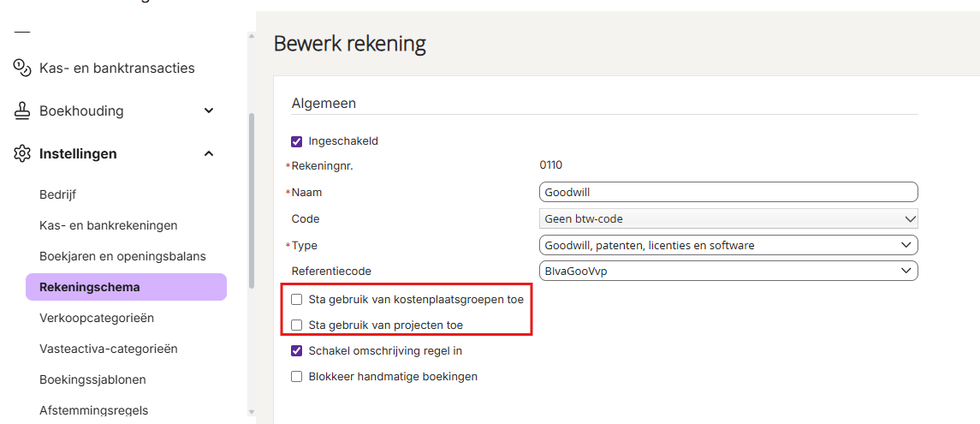980x424 pixels.
Task: Enable Sta gebruik van kostenplaatsgroepen toe
Action: (x=297, y=300)
